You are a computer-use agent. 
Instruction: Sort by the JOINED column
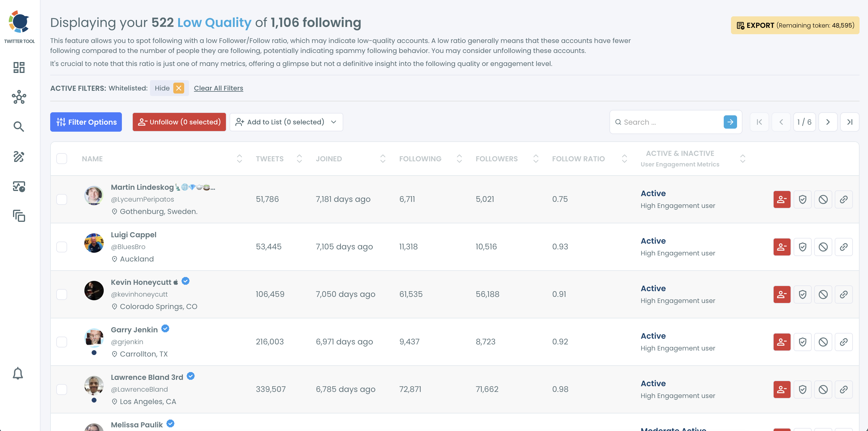383,159
